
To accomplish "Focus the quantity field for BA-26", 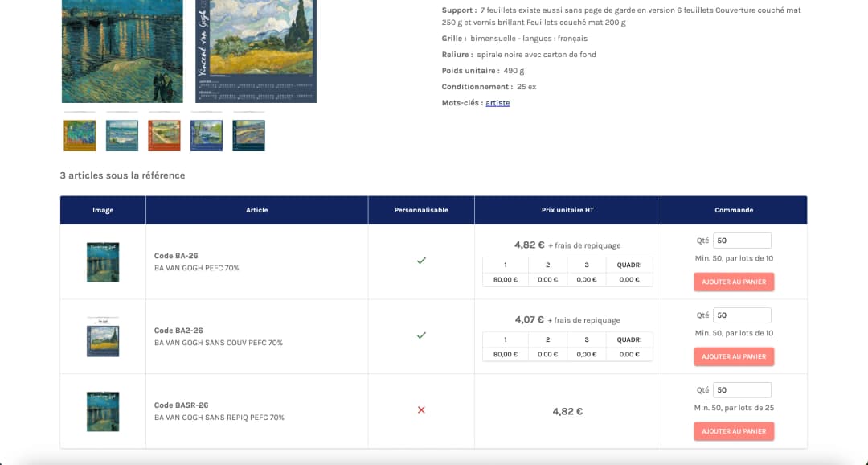I will 742,241.
